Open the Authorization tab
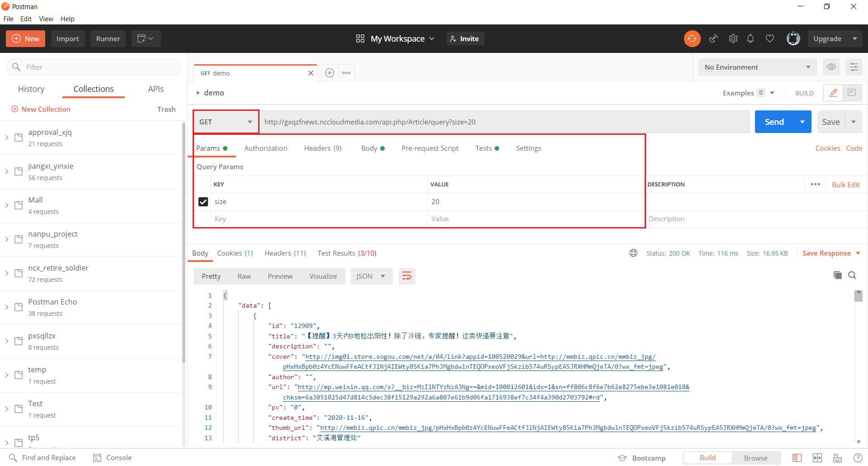The height and width of the screenshot is (466, 868). click(x=265, y=148)
